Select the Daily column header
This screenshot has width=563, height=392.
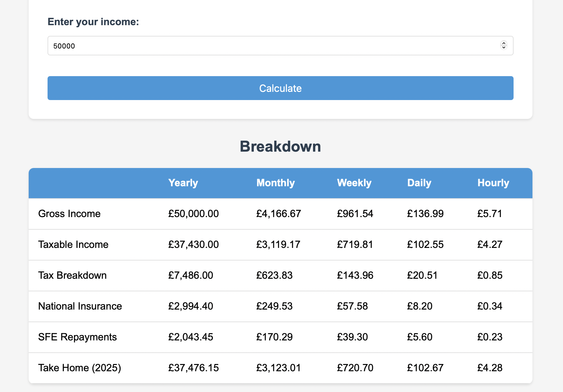point(419,183)
